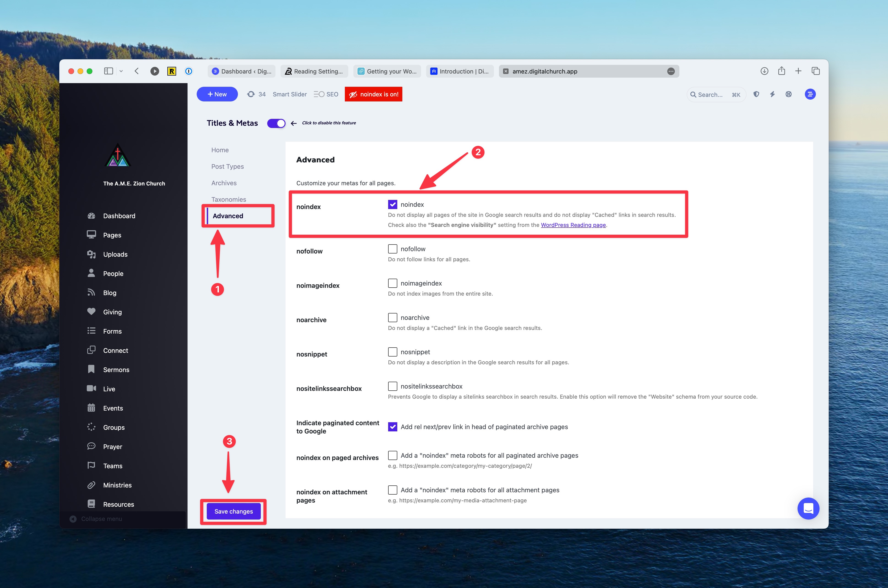Click the shield icon in top bar

coord(756,94)
